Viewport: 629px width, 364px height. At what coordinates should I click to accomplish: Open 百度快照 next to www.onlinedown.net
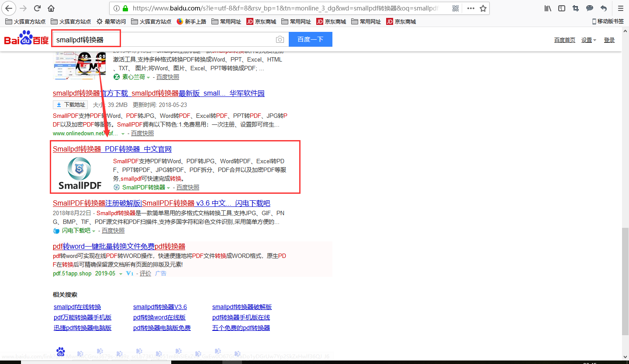(x=142, y=133)
